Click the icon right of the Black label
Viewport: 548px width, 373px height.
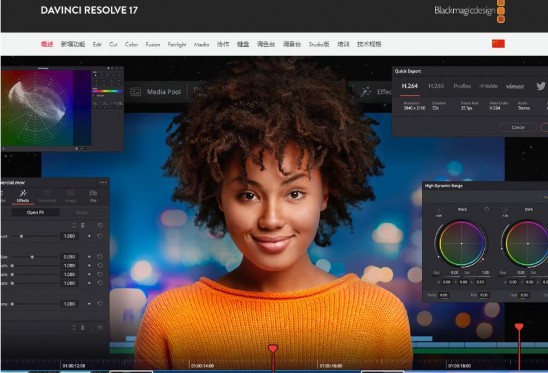click(486, 209)
